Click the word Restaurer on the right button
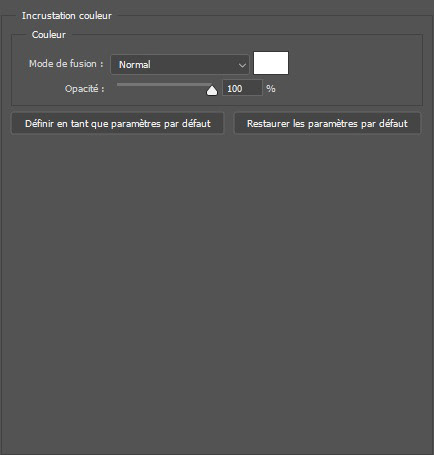Screen dimensions: 434x455 268,124
